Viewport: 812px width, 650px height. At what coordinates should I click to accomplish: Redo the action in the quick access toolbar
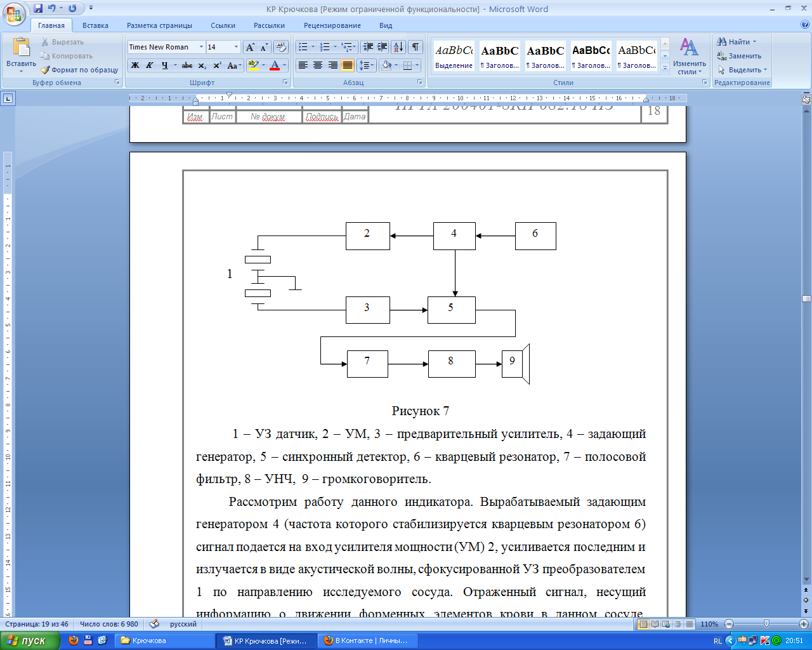coord(72,8)
